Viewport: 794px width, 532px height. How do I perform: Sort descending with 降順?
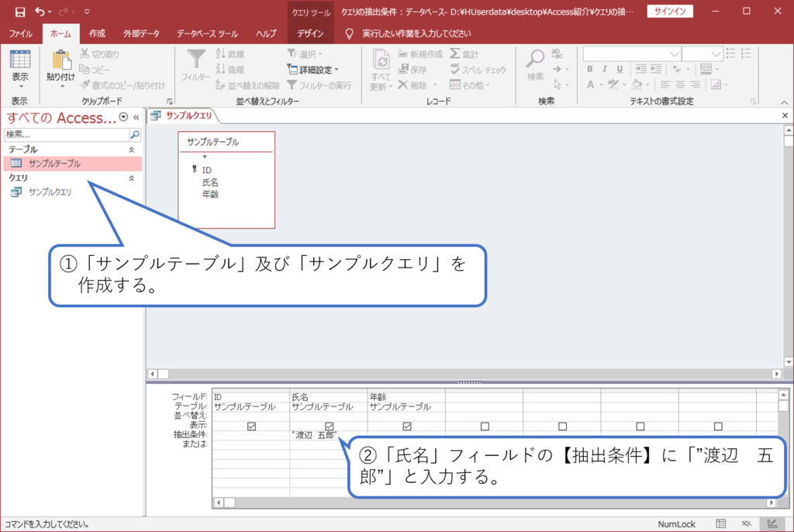230,70
